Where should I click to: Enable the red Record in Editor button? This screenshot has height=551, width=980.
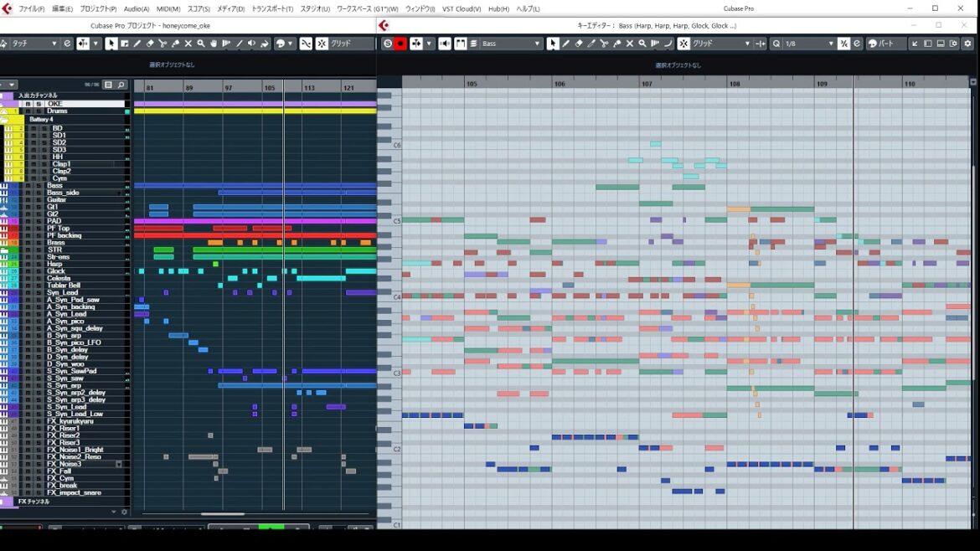pos(400,44)
